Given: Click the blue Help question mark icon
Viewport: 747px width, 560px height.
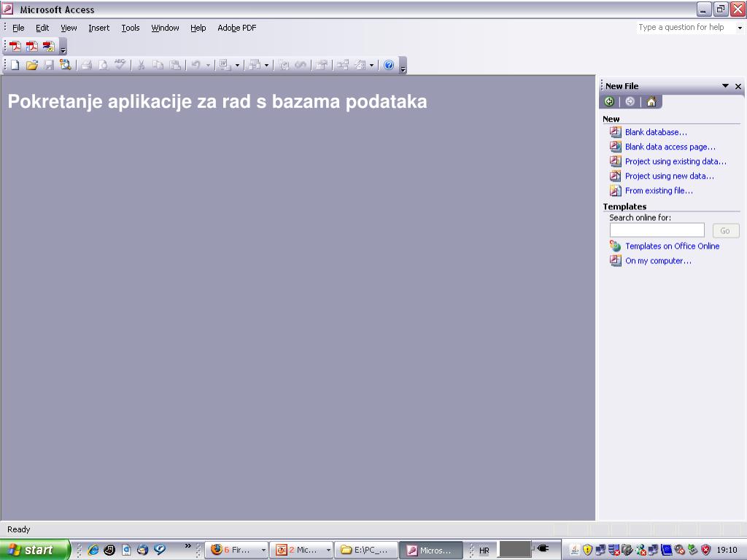Looking at the screenshot, I should point(389,65).
